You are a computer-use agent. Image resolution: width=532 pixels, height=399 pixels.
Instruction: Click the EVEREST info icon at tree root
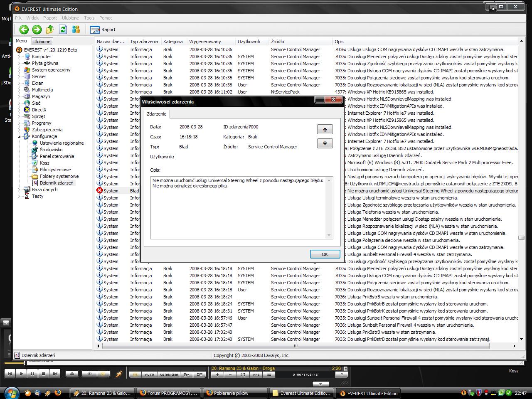[x=19, y=50]
